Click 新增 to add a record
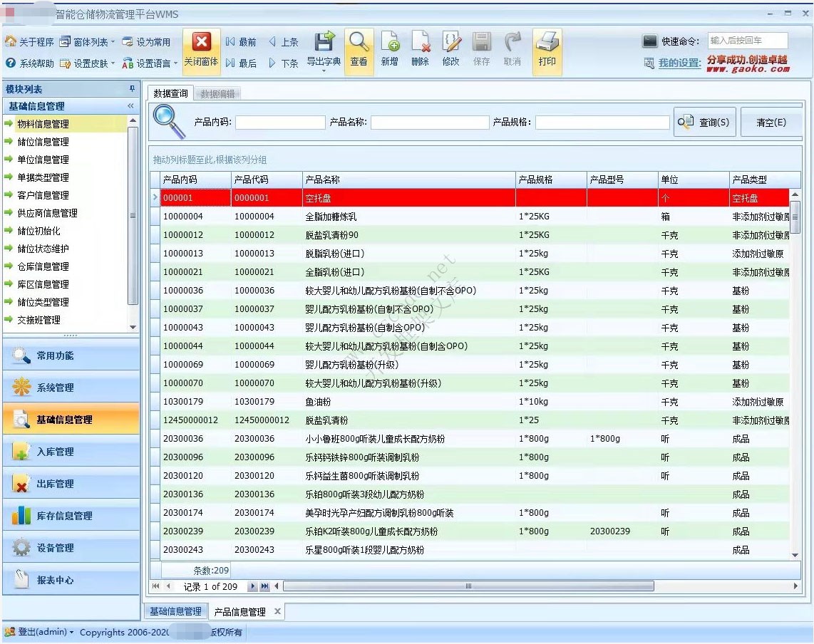This screenshot has width=814, height=644. point(390,51)
